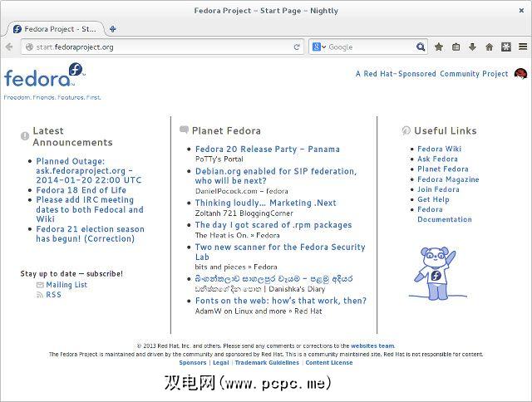Open Planned Outage ask.fedoraproject.org announcement

pos(89,170)
